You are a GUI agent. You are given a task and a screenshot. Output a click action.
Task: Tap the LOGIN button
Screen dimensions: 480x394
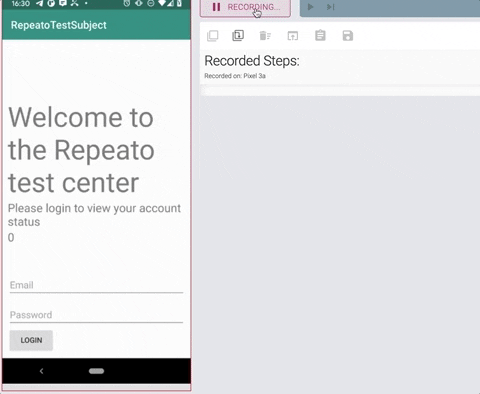[31, 340]
